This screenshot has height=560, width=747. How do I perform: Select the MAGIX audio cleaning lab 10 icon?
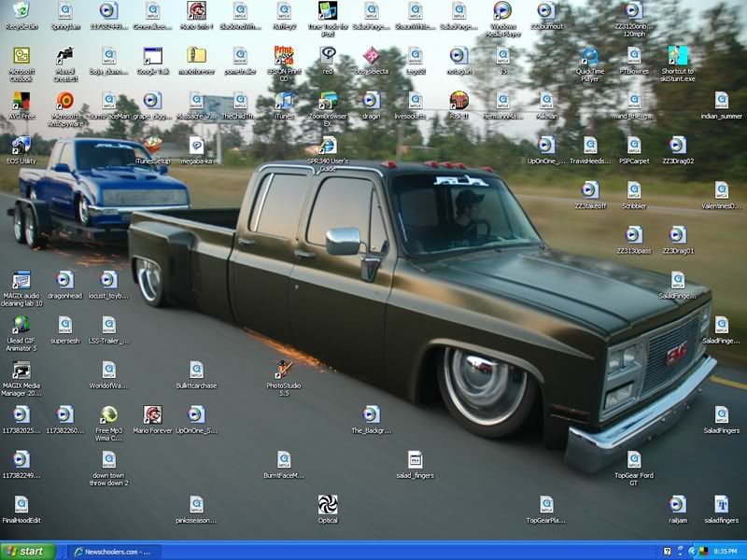pyautogui.click(x=21, y=280)
